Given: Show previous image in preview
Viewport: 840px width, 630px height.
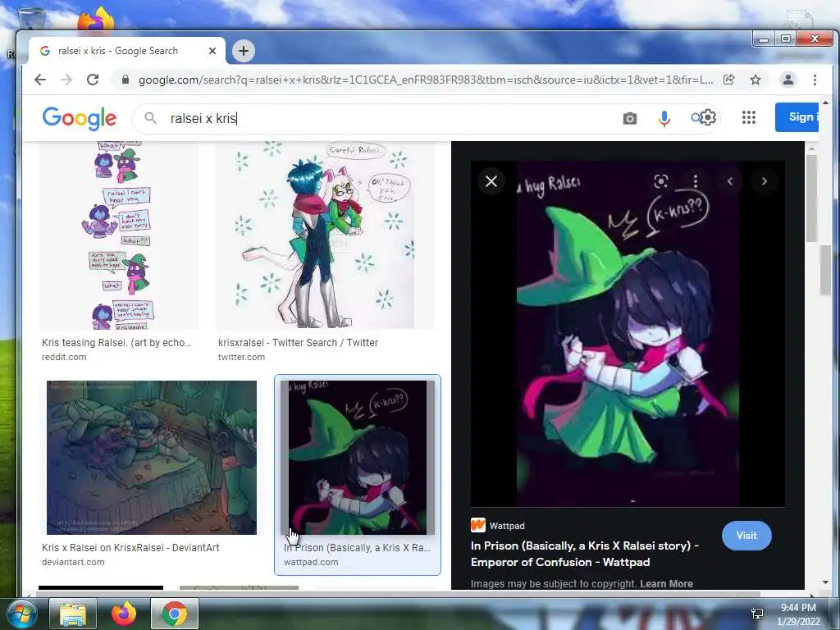Looking at the screenshot, I should click(729, 181).
